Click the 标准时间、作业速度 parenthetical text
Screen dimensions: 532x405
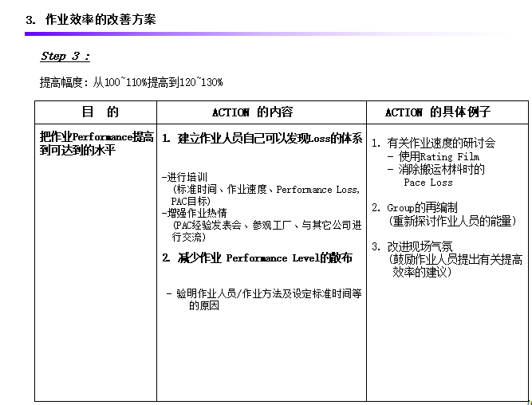[x=266, y=190]
